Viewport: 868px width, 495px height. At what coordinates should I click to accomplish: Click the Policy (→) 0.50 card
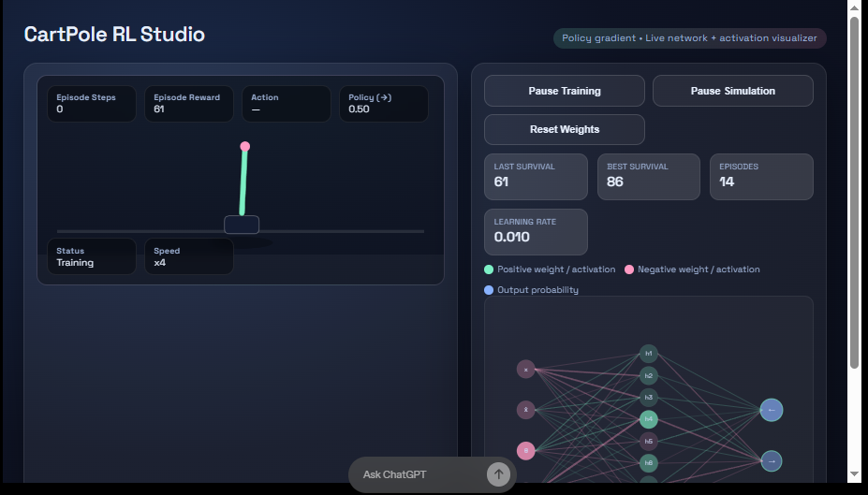[384, 104]
